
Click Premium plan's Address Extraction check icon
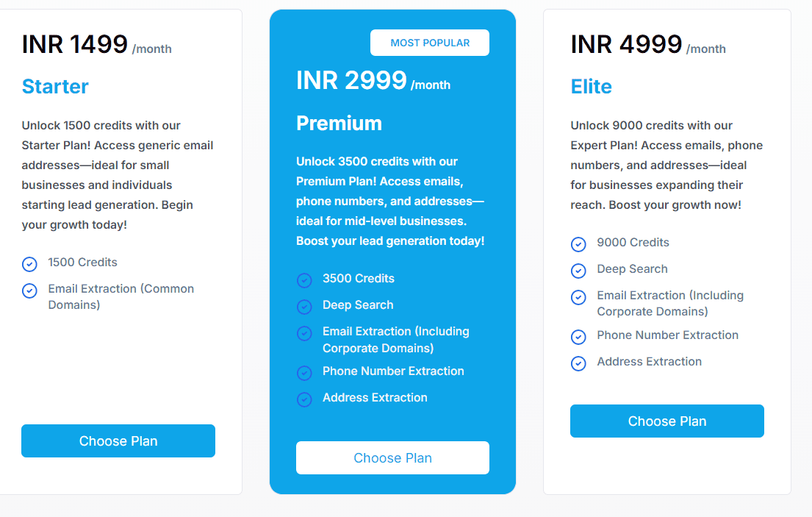point(304,399)
